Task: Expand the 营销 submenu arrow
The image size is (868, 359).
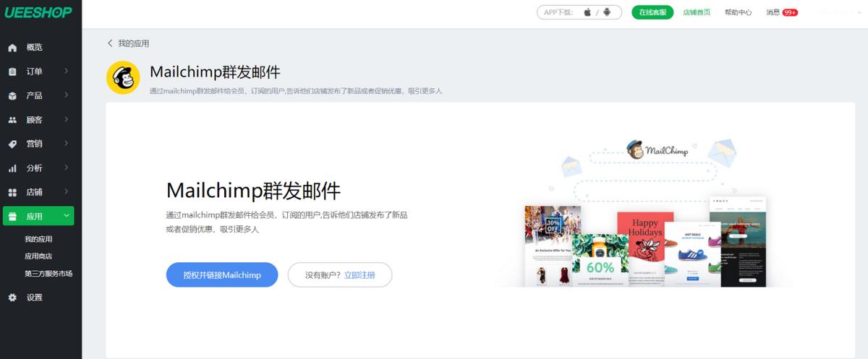Action: [x=66, y=144]
